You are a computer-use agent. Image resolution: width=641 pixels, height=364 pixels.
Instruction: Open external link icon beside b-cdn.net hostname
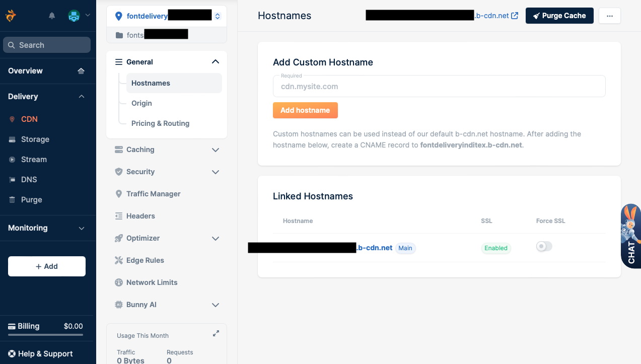515,16
